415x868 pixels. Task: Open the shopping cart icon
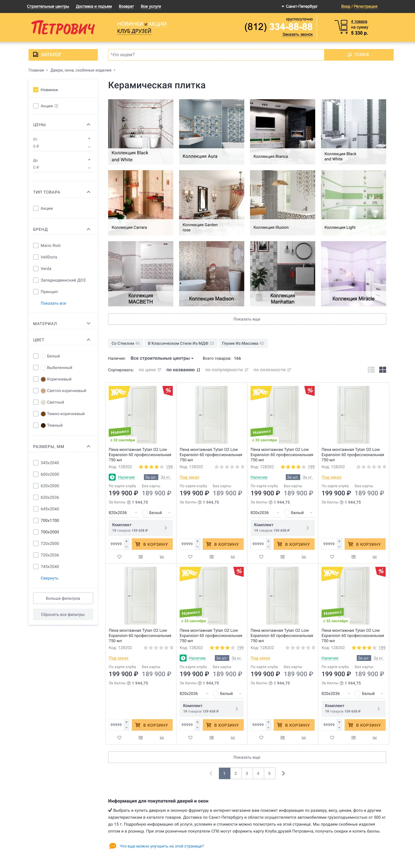pos(341,27)
